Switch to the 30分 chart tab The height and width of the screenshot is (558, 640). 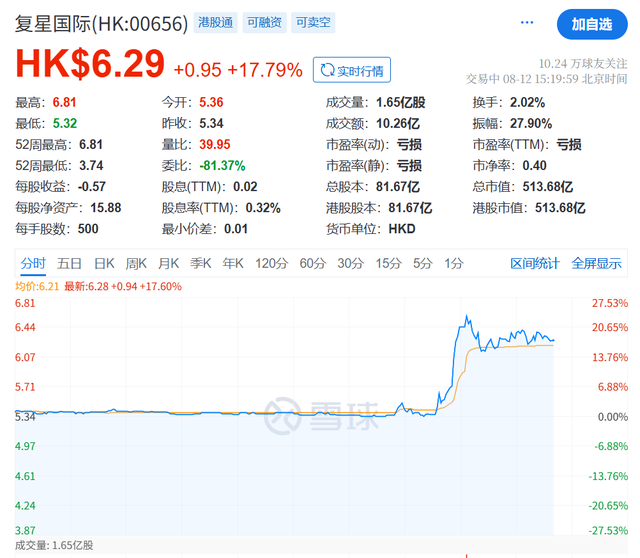pyautogui.click(x=351, y=263)
